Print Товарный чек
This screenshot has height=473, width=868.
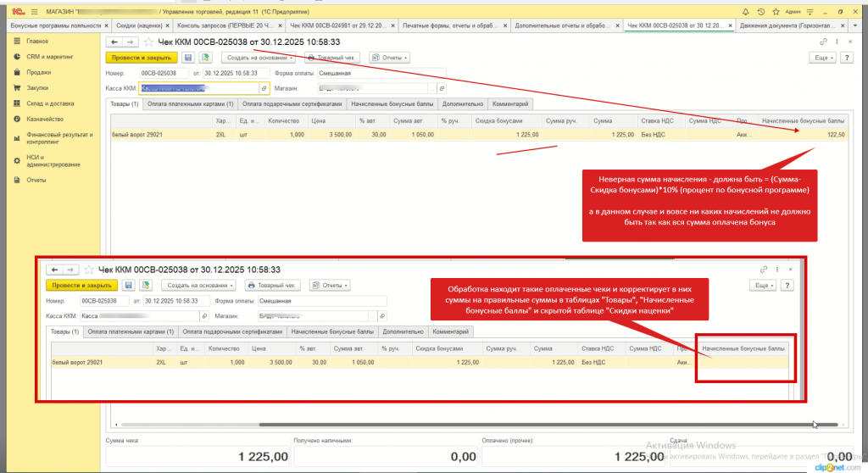click(x=331, y=58)
